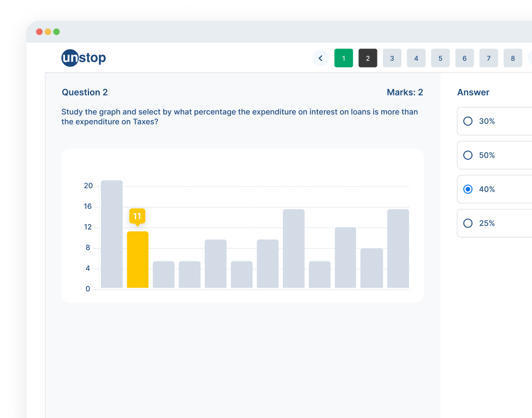Screen dimensions: 532x418
Task: Jump to question 6
Action: pos(464,58)
